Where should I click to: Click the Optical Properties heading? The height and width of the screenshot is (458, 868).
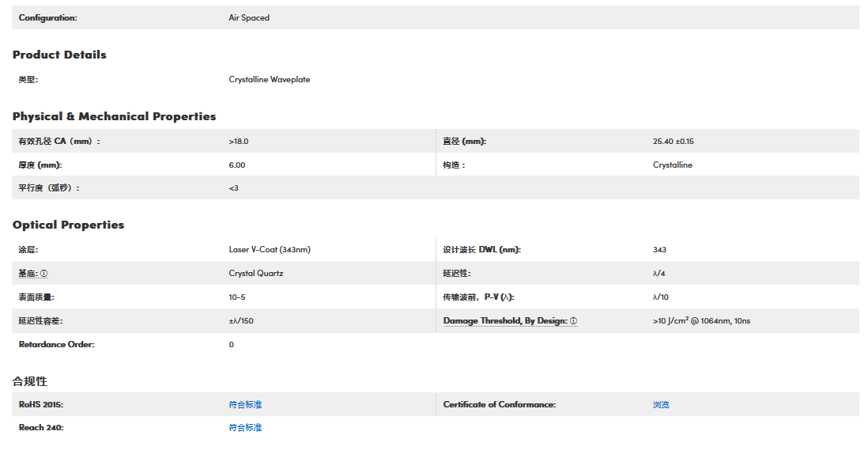[68, 225]
